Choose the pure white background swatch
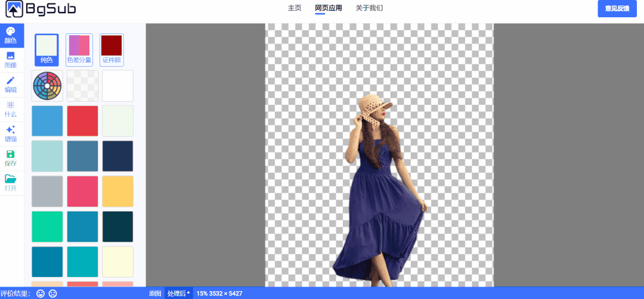 point(118,86)
